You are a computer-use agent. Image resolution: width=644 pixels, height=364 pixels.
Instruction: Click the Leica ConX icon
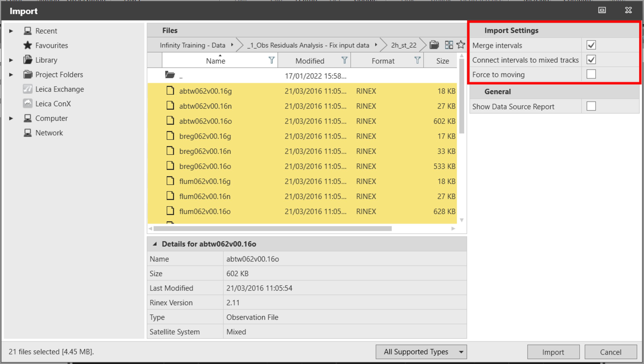28,103
